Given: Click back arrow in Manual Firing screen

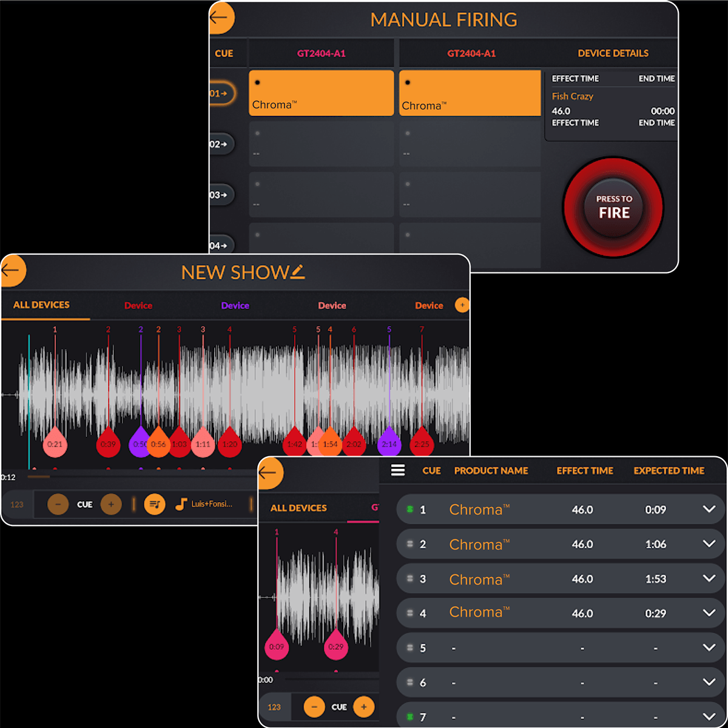Looking at the screenshot, I should click(x=220, y=17).
